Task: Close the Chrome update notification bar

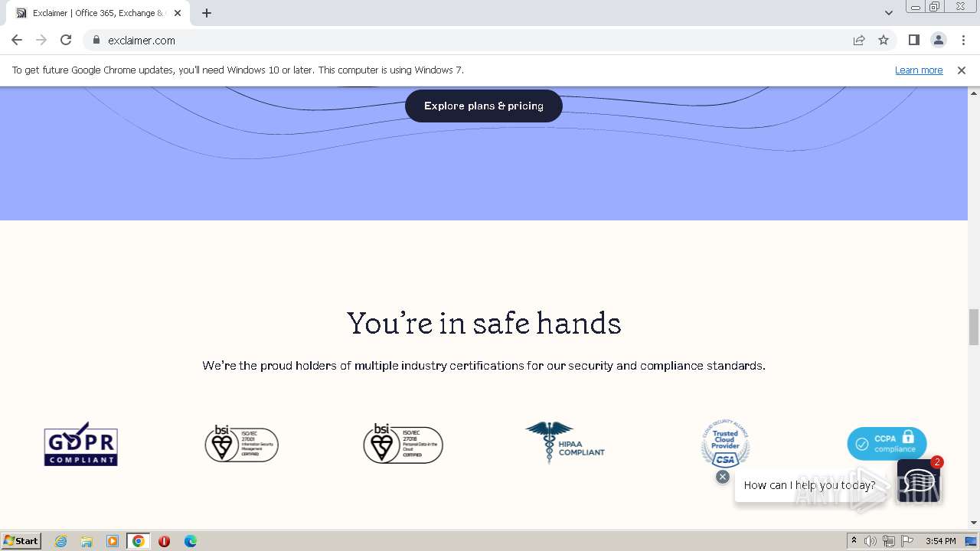Action: point(962,70)
